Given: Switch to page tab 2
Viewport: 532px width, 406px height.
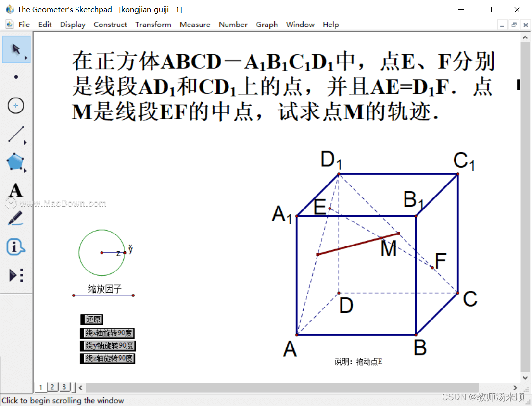Looking at the screenshot, I should [52, 387].
